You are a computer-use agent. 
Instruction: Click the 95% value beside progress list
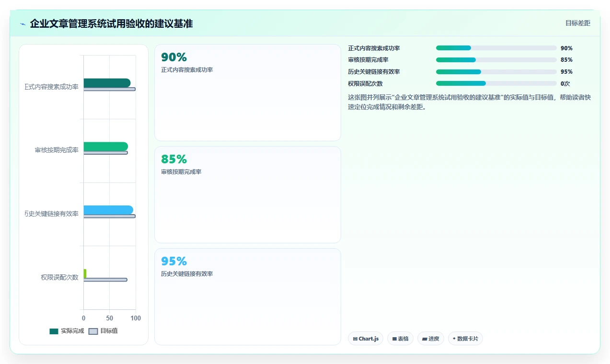[x=566, y=72]
